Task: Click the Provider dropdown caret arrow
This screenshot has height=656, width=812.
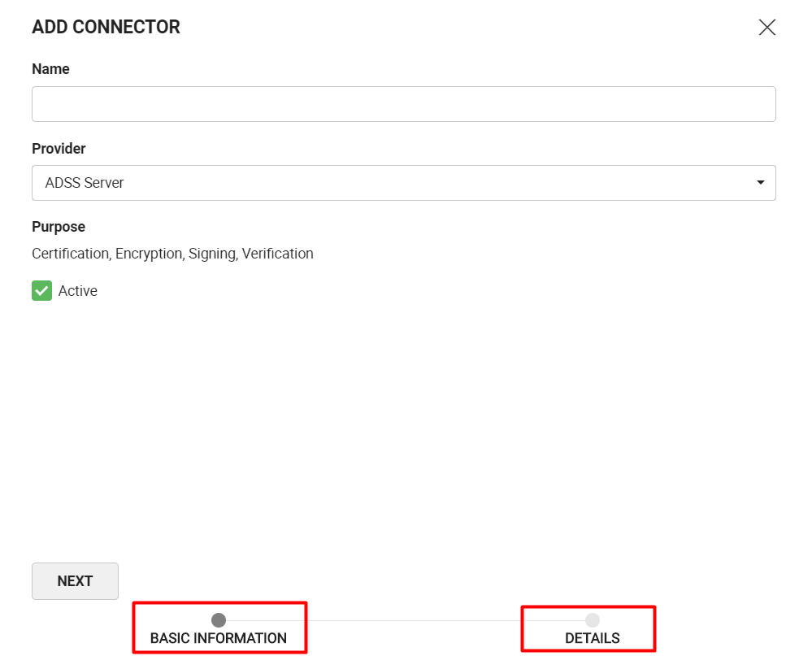Action: coord(760,182)
